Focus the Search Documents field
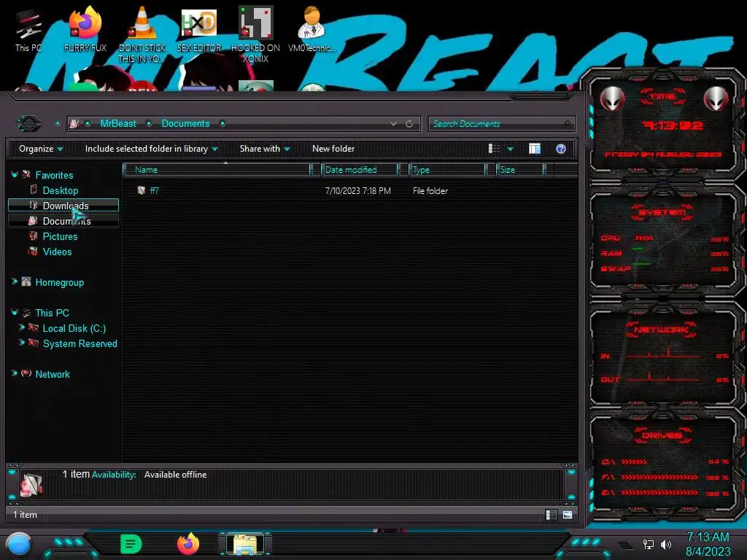The image size is (747, 560). tap(501, 124)
